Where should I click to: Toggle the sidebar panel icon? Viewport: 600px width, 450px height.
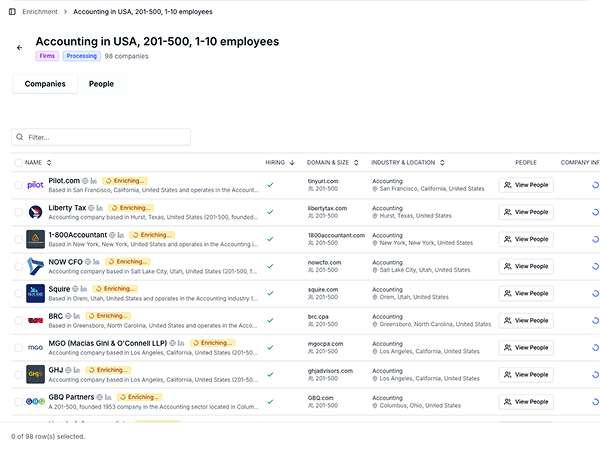click(11, 11)
